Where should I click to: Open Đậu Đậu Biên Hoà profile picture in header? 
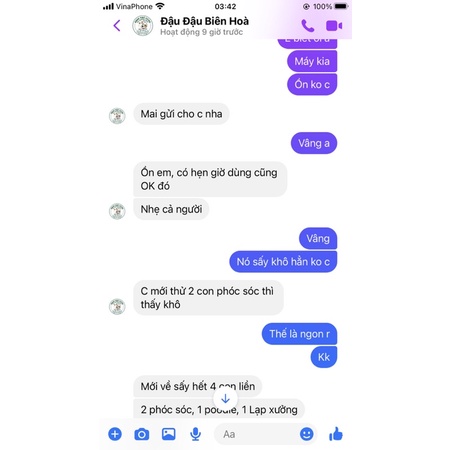143,26
